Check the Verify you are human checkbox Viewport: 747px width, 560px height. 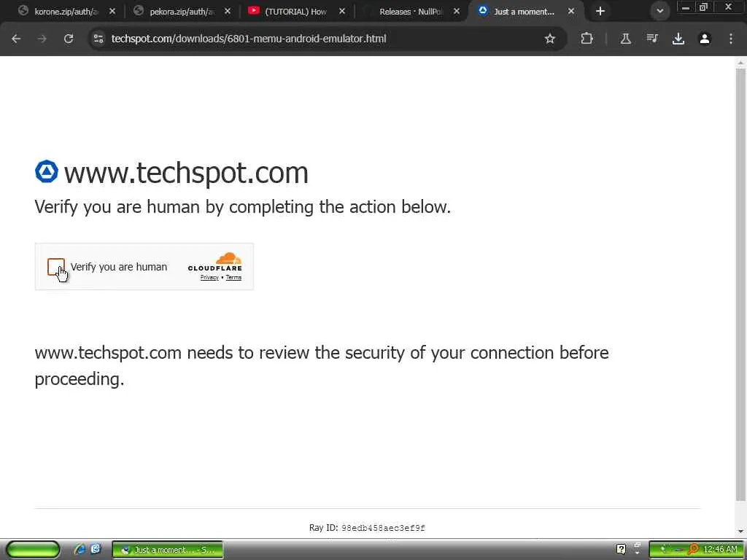(55, 267)
